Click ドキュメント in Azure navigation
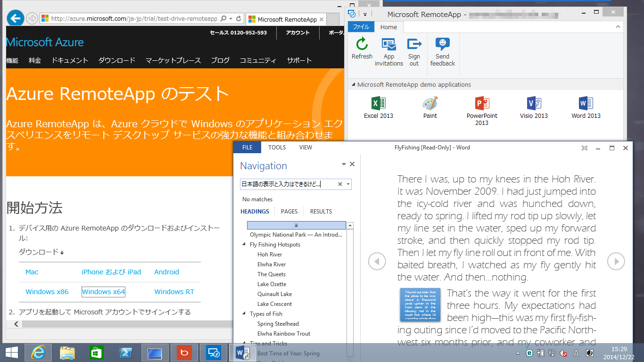 pos(70,60)
